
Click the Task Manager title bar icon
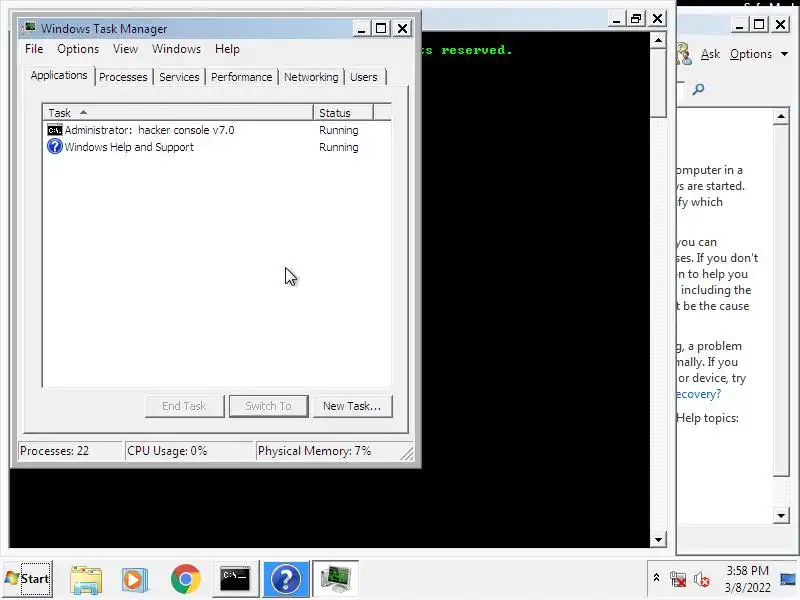(x=30, y=27)
